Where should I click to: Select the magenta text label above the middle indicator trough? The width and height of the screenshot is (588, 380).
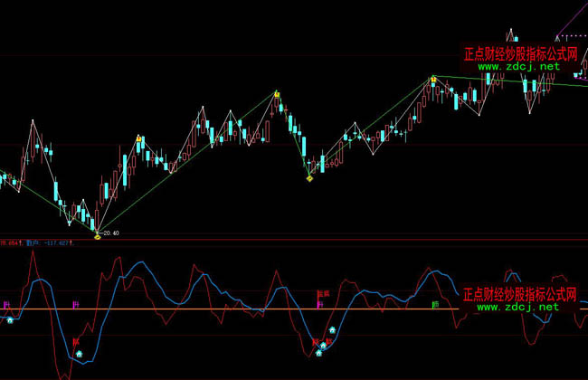(322, 293)
